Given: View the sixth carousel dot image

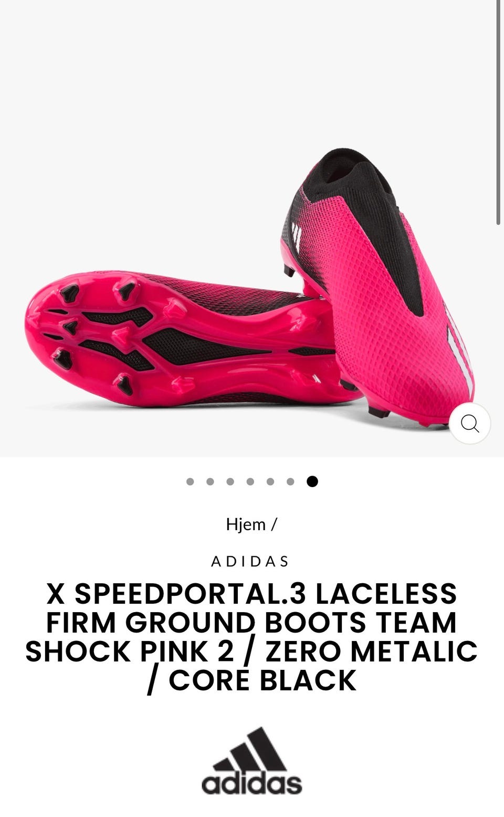Looking at the screenshot, I should [290, 482].
